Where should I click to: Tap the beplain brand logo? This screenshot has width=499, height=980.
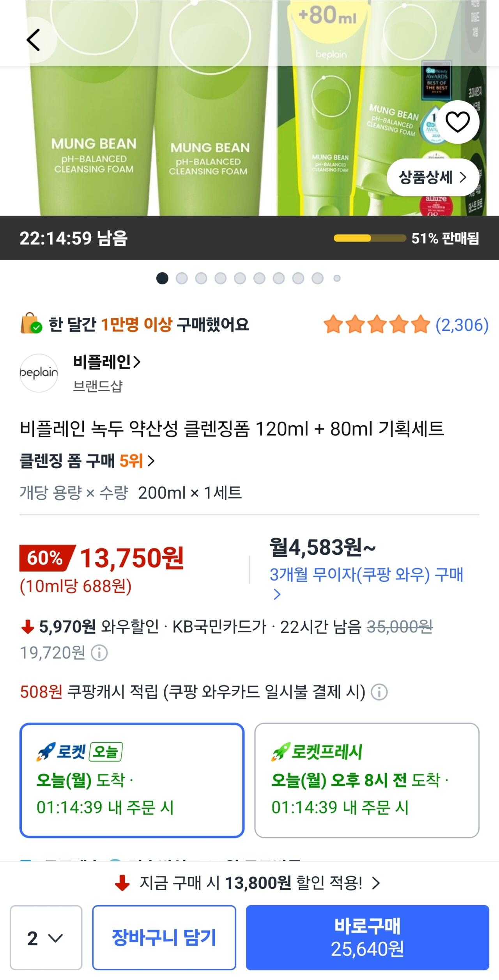pos(39,373)
